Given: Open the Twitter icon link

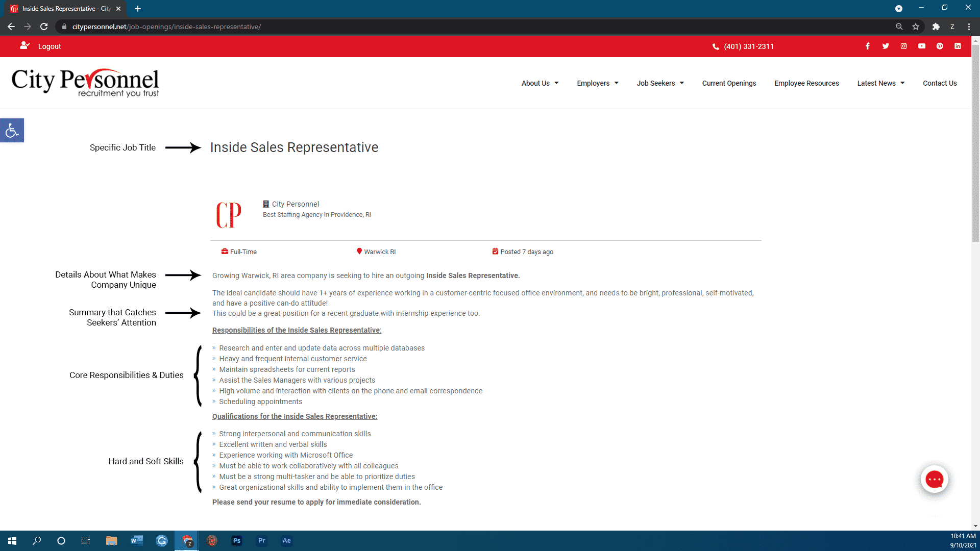Looking at the screenshot, I should 886,46.
